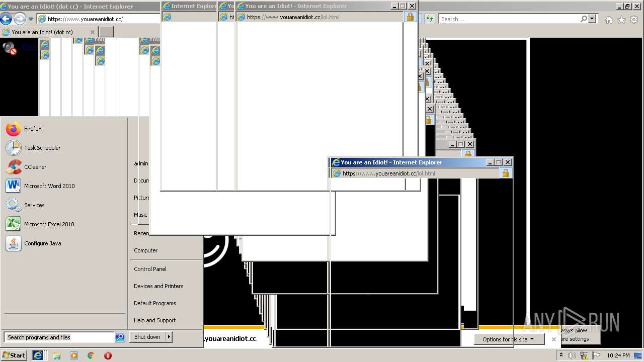Click the IE forward navigation button

[20, 19]
